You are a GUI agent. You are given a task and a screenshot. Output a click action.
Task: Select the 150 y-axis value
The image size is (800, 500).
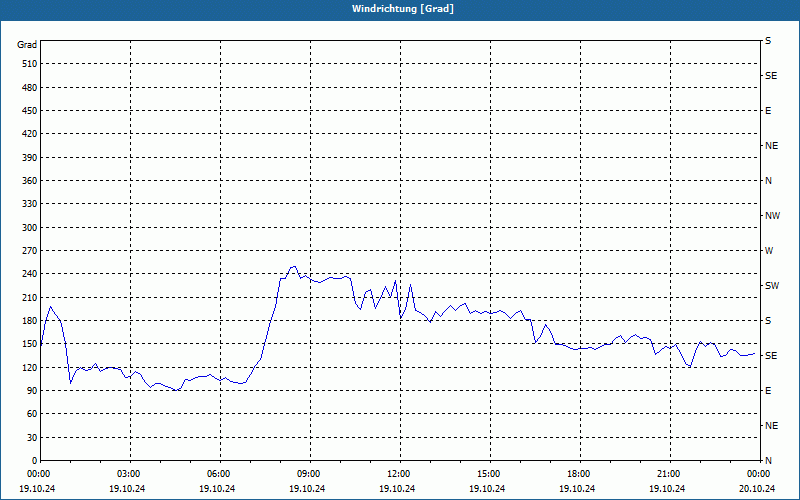pos(30,344)
